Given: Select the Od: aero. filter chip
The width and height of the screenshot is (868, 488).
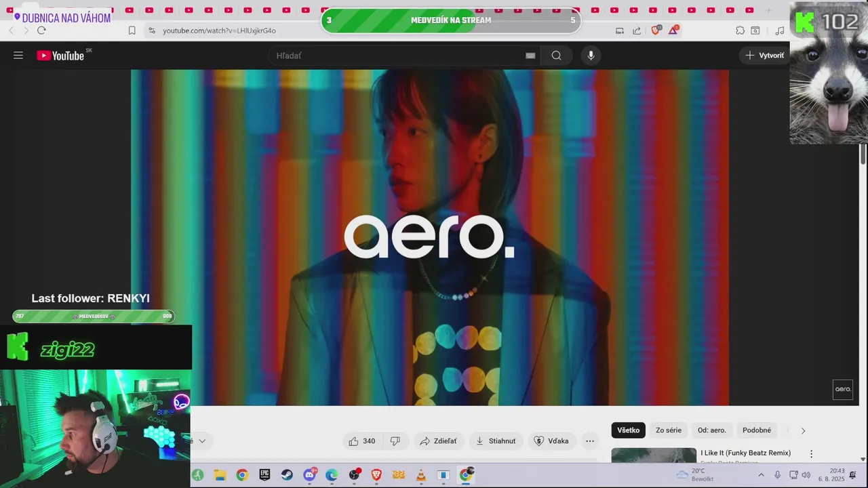Looking at the screenshot, I should point(712,430).
